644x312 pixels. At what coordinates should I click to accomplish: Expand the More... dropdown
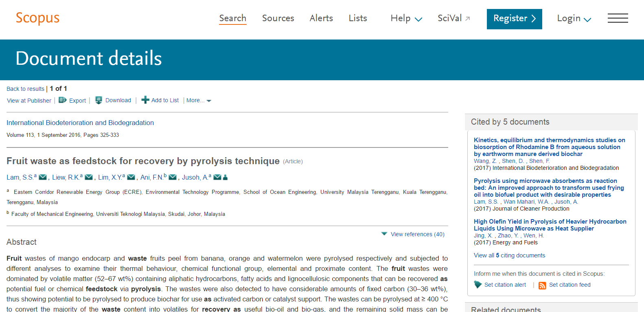[x=199, y=100]
